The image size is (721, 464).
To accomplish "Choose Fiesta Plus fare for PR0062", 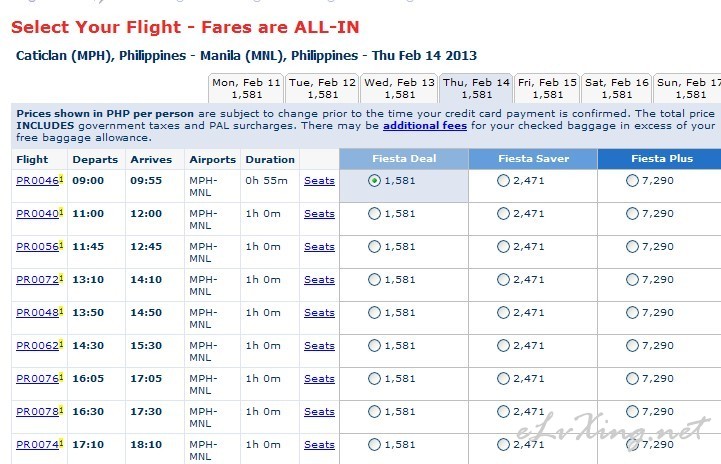I will click(x=632, y=346).
